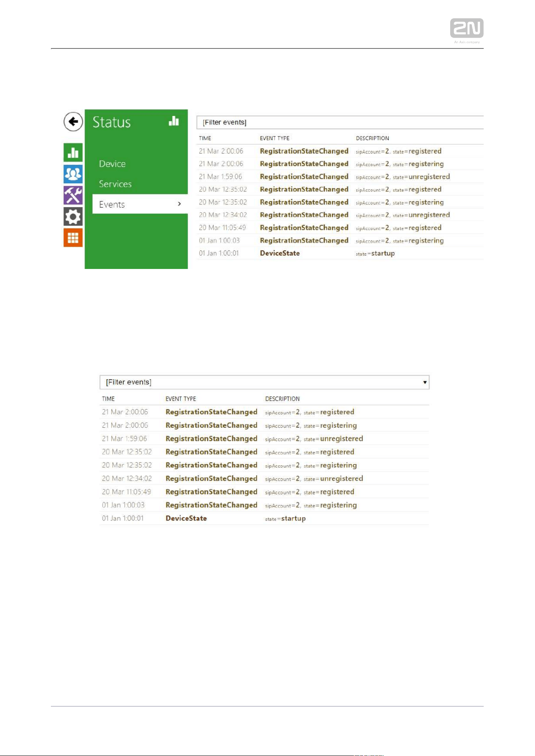
Task: Click lower table time 01 Jan 1:00:03
Action: coord(123,505)
